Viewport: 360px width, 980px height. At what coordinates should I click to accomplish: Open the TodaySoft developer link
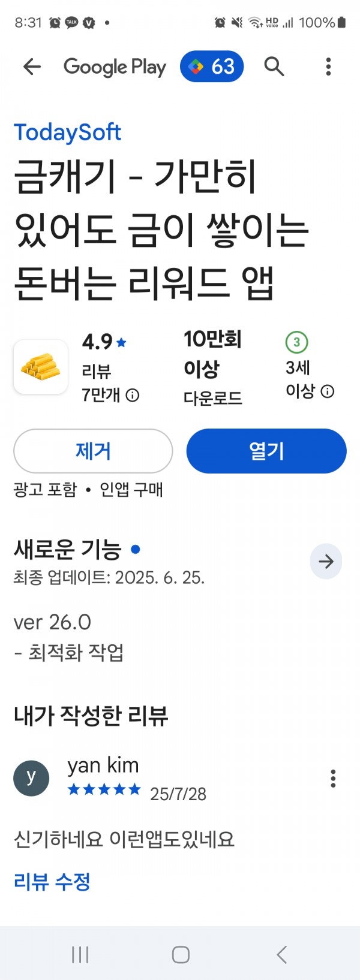point(67,132)
